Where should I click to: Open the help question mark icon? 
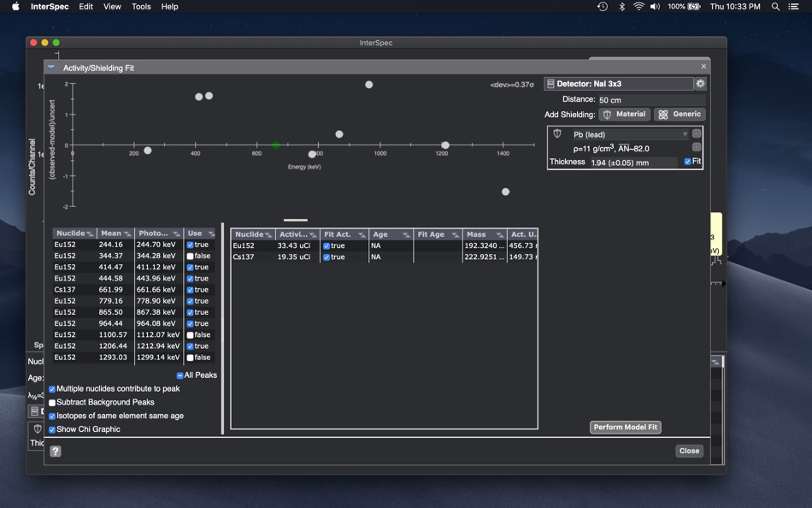56,452
